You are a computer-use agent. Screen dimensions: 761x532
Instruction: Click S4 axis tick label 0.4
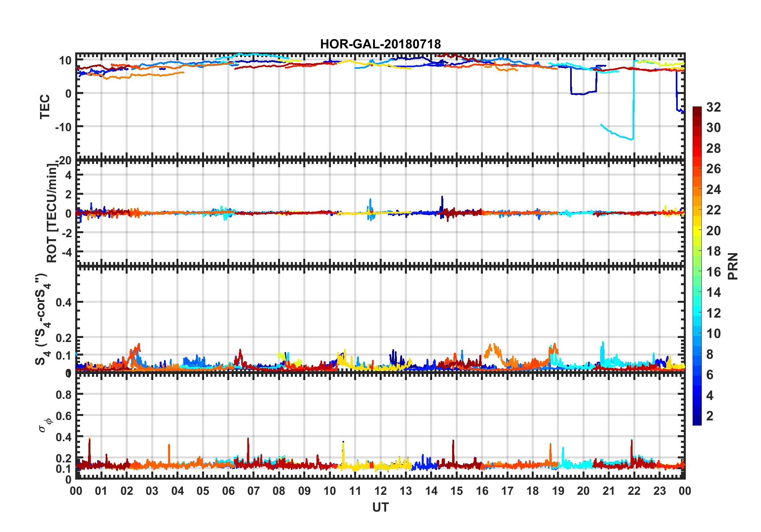point(64,302)
